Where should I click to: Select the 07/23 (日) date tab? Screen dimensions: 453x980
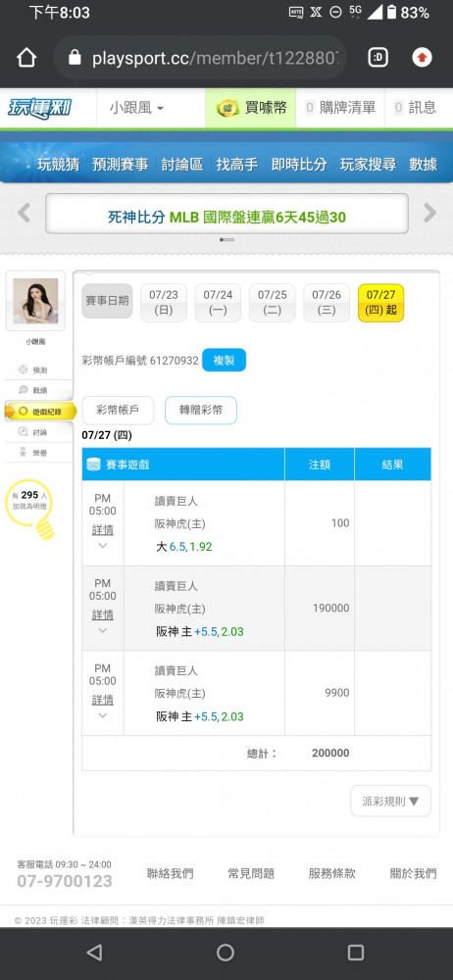click(x=164, y=303)
